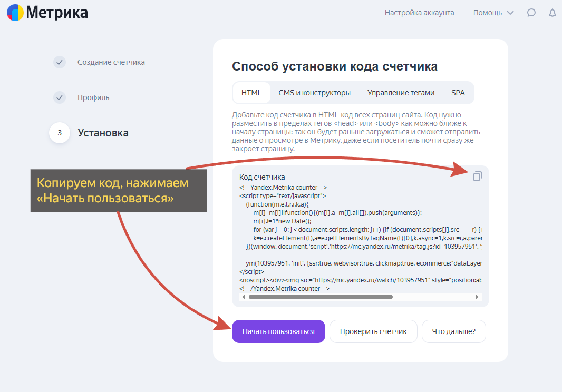Click the horizontal code scrollbar thumb

(x=321, y=297)
